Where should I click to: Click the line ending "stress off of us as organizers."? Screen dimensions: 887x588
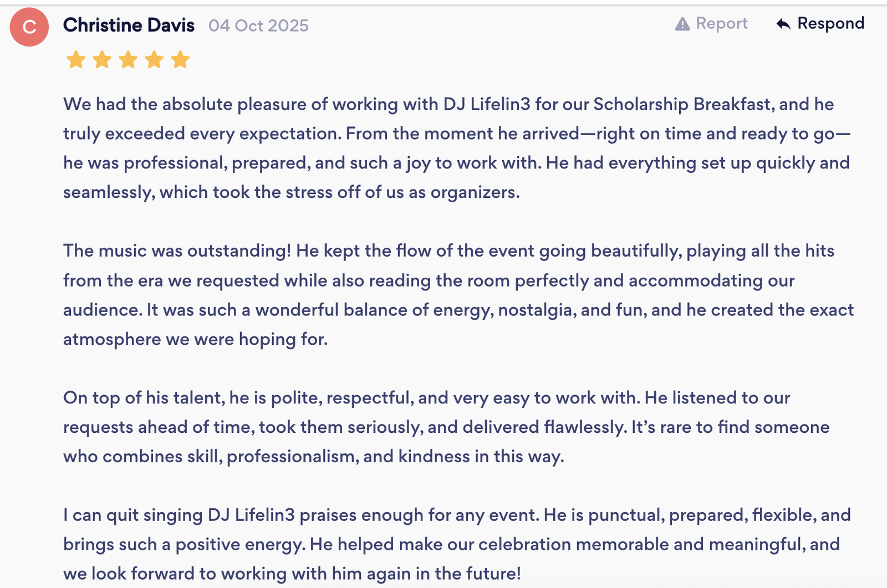pyautogui.click(x=291, y=192)
